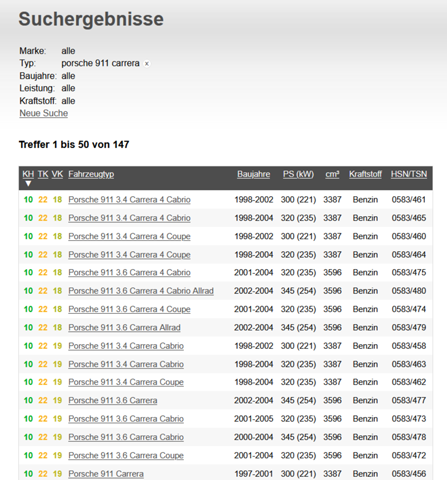Select HSN/TSN value 0583/479
447x480 pixels.
409,328
